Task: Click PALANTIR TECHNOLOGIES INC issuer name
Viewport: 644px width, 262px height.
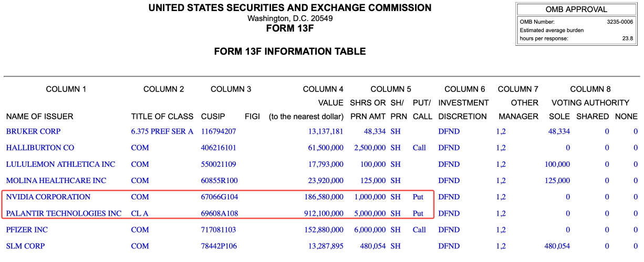Action: point(64,214)
